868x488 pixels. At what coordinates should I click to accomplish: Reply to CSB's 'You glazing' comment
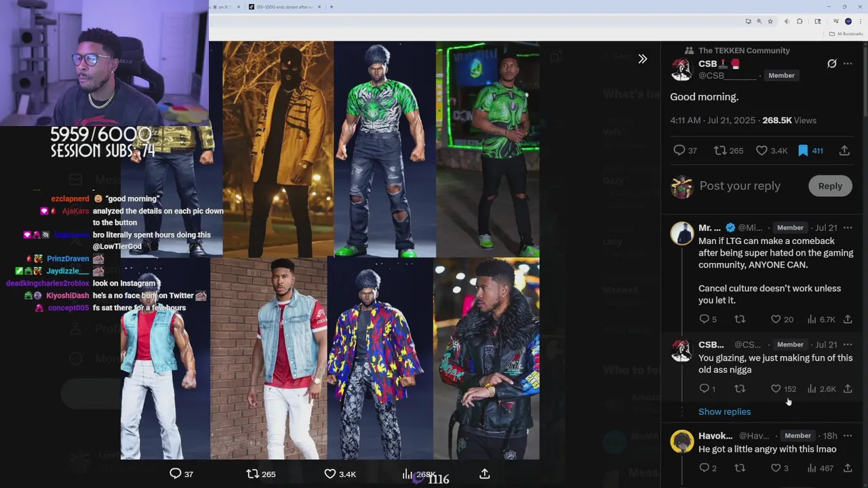coord(705,388)
